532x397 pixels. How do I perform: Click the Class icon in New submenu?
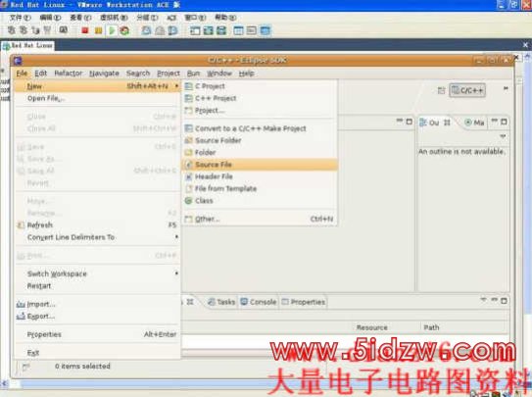tap(189, 201)
